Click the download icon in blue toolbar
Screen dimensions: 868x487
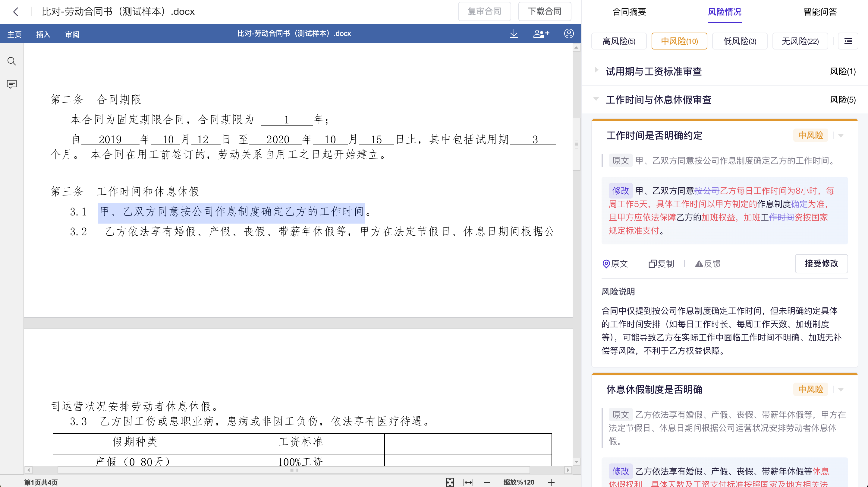point(514,33)
